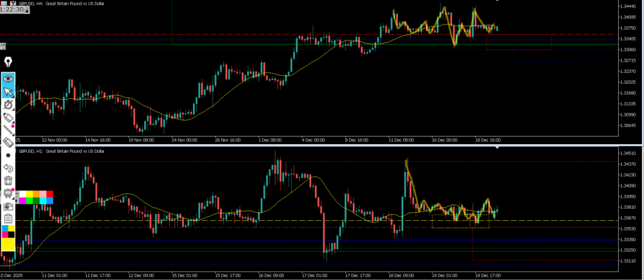
Task: Toggle the eye visibility tool
Action: (x=8, y=79)
